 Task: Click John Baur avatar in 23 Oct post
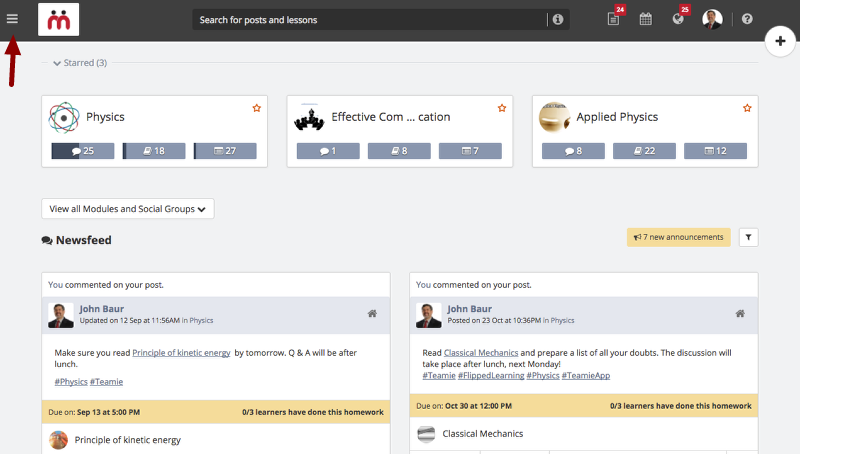[x=428, y=315]
